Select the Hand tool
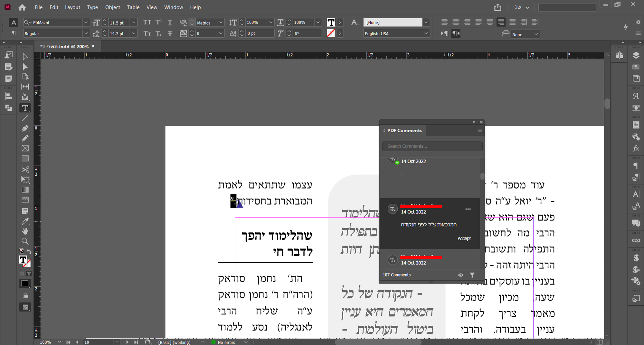This screenshot has height=345, width=644. [25, 231]
